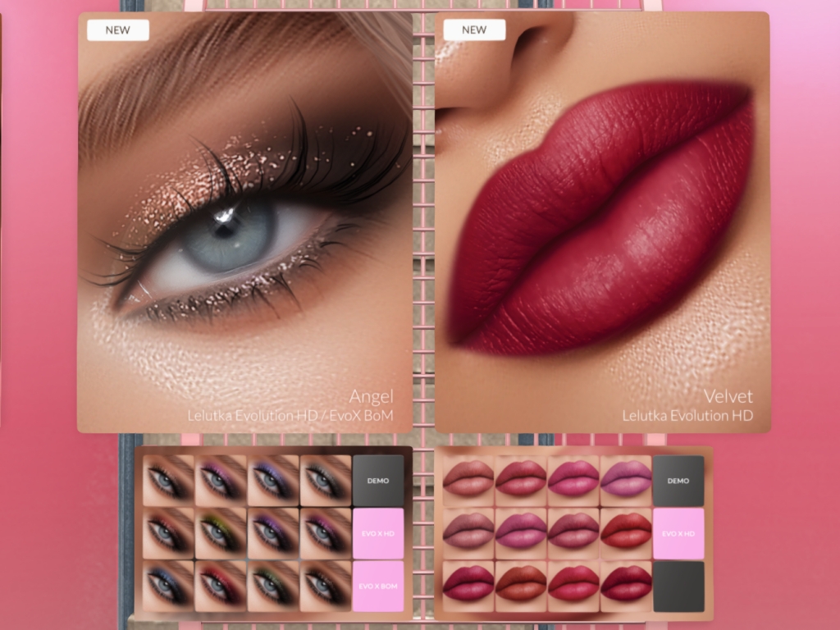Image resolution: width=840 pixels, height=630 pixels.
Task: Select the dark green eyeshadow swatch in bottom row
Action: pos(273,586)
